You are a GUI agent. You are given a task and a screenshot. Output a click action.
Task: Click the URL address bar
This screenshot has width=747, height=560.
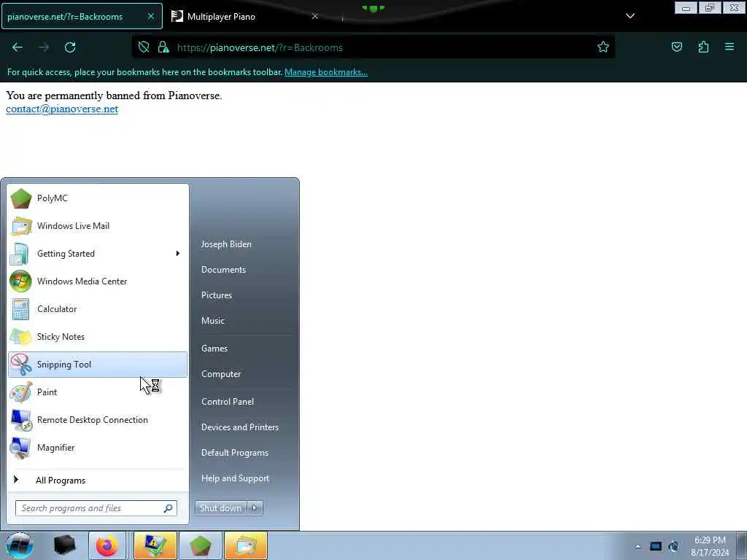click(x=373, y=47)
